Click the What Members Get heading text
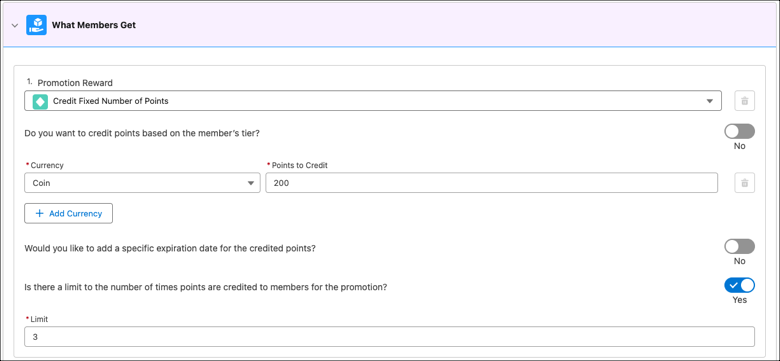 (x=94, y=25)
